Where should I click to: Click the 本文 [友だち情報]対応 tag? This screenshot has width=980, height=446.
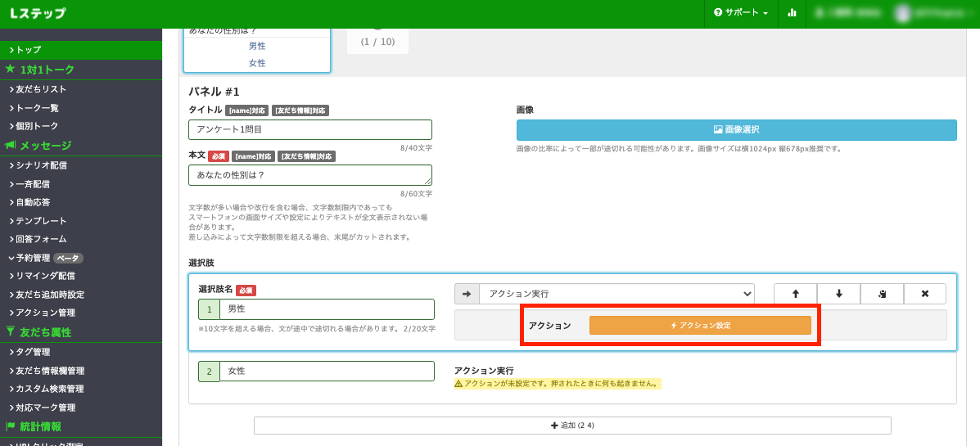point(307,156)
